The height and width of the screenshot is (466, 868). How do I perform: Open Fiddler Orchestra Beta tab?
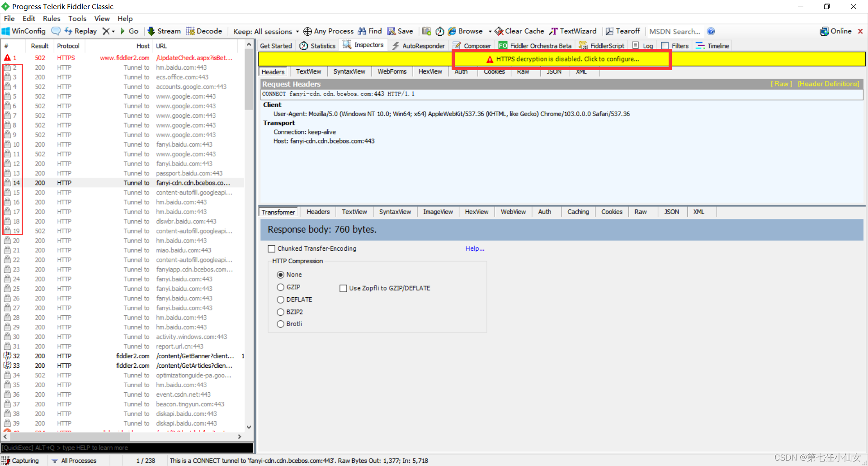[535, 46]
